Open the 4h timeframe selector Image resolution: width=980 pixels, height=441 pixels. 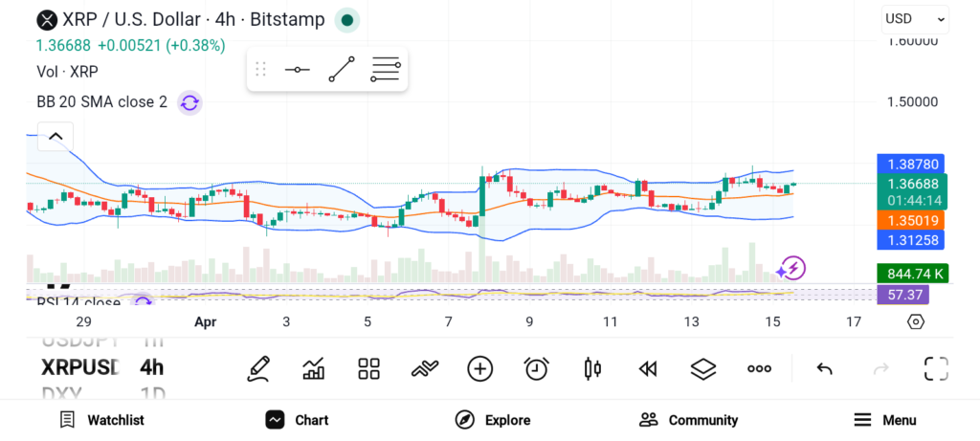click(x=151, y=367)
